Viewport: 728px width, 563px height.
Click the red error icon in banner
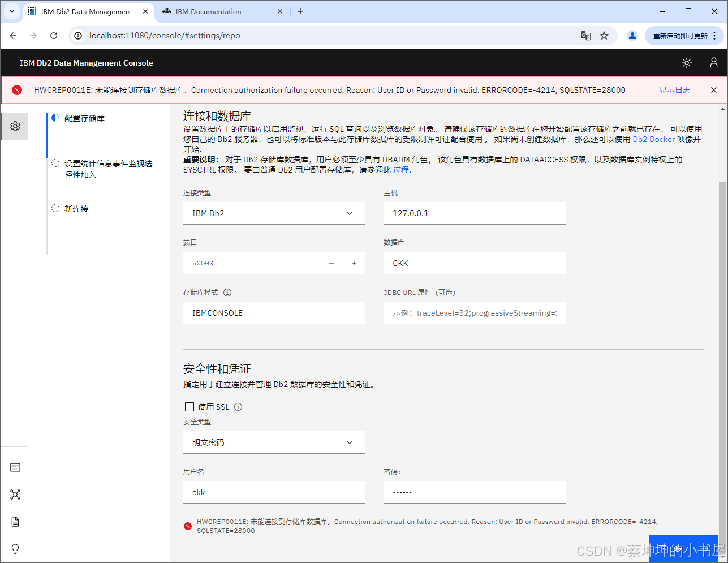click(17, 90)
